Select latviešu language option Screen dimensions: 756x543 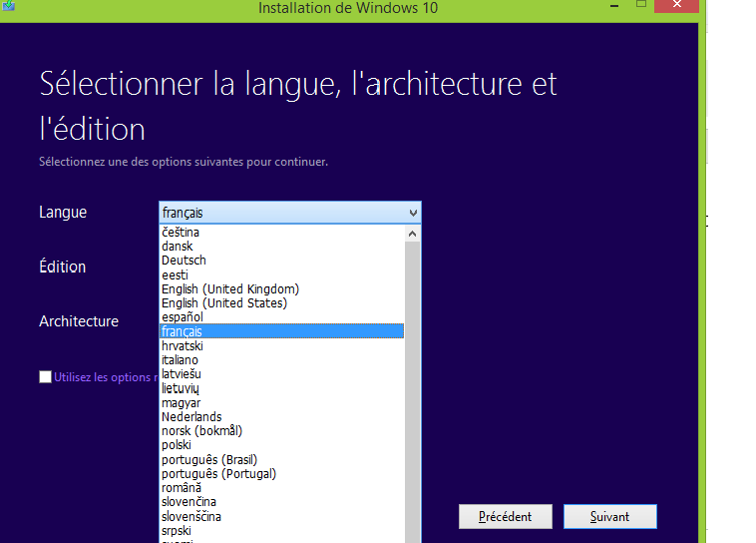[281, 374]
